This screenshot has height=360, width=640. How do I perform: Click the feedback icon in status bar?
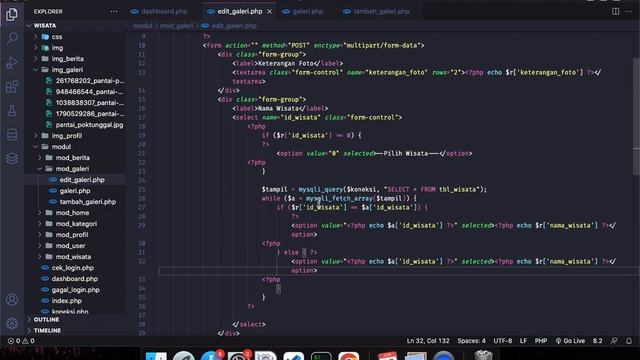(614, 341)
